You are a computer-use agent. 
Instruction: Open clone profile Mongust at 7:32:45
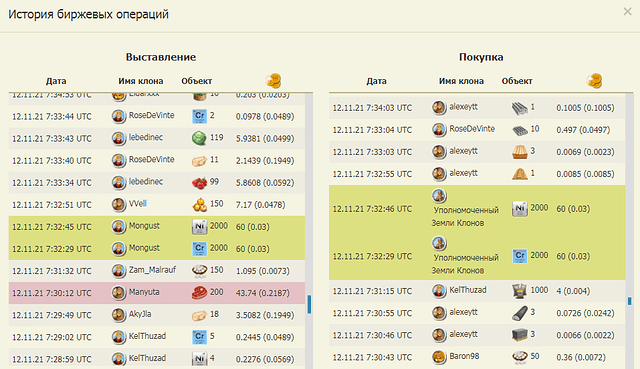point(144,226)
